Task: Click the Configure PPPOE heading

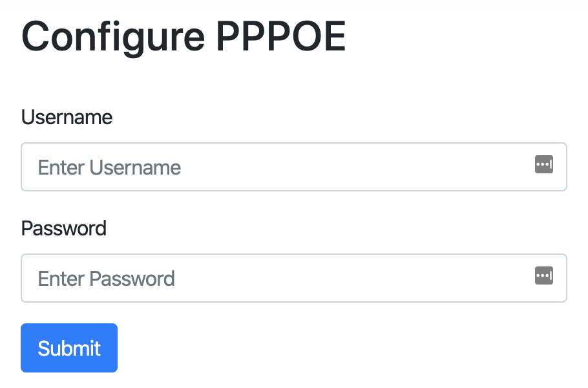Action: tap(184, 37)
